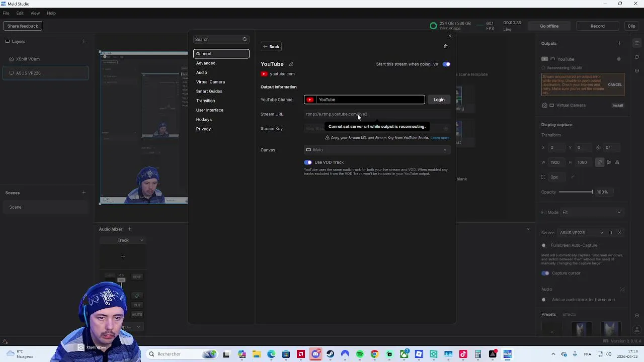Click the settings Search field
Image resolution: width=644 pixels, height=362 pixels.
pos(221,39)
